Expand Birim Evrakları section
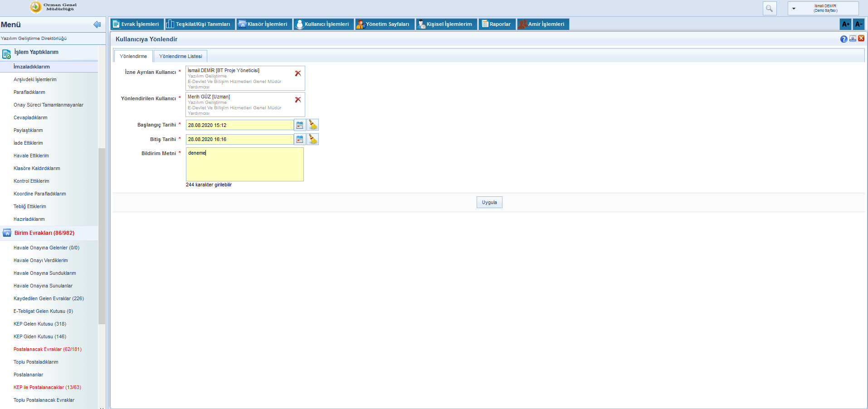 pos(44,233)
